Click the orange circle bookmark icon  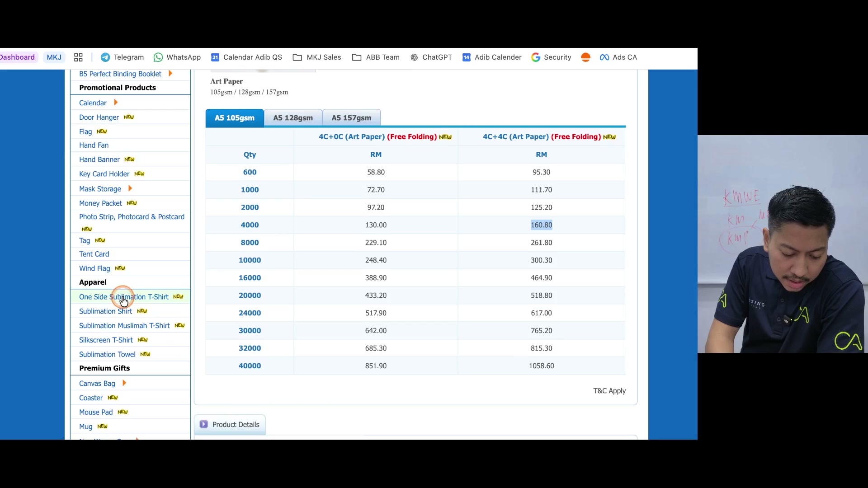pyautogui.click(x=585, y=57)
